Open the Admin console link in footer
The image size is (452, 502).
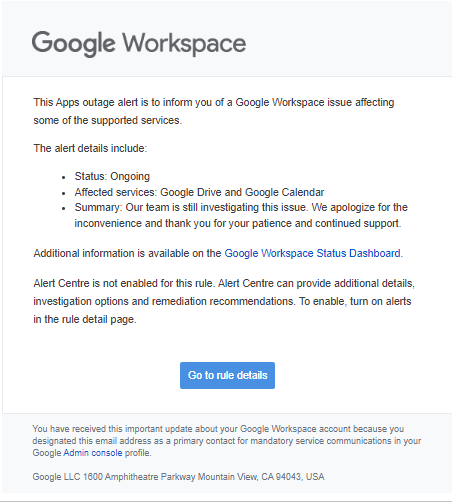tap(93, 453)
